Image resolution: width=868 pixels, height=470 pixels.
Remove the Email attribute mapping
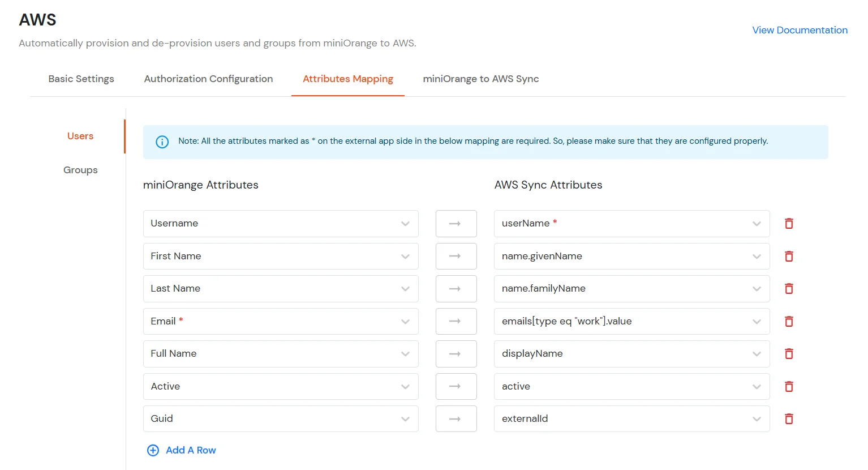coord(788,321)
